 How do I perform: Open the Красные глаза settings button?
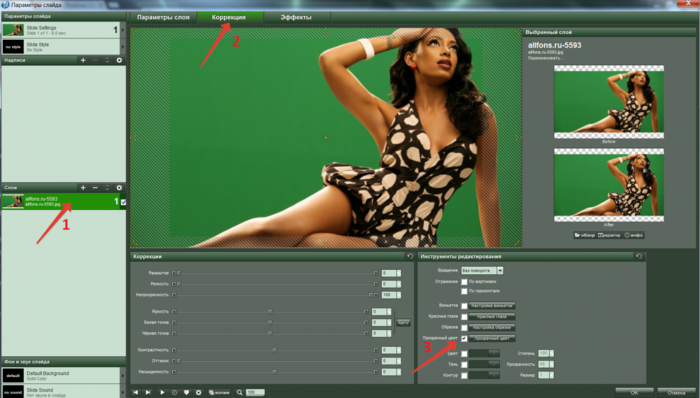(x=492, y=316)
